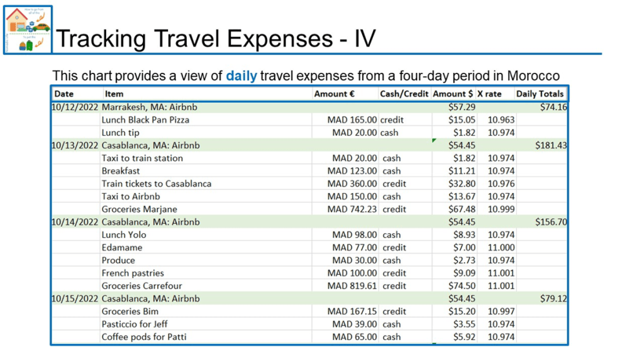Select the Item column header

[114, 94]
